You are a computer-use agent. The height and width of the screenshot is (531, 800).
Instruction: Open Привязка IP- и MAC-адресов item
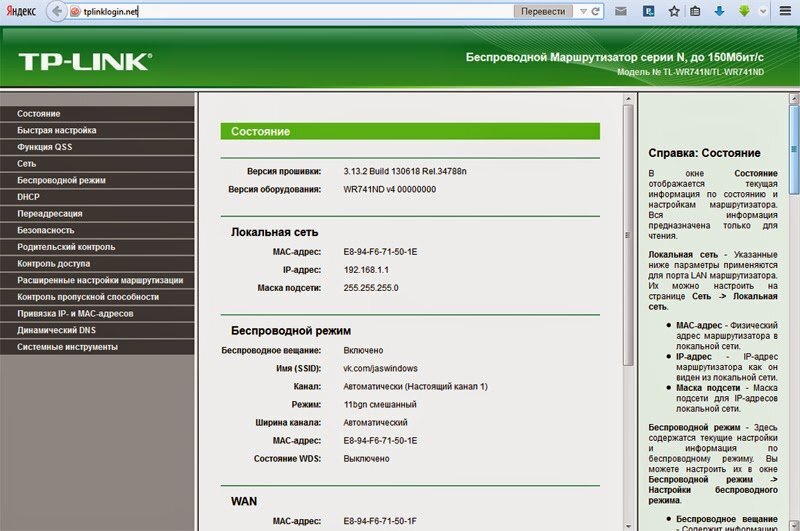[97, 314]
